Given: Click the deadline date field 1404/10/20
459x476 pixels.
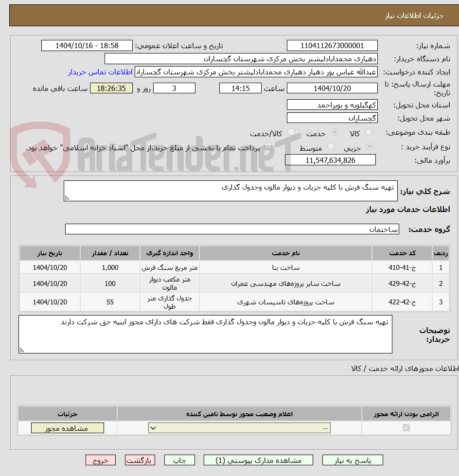Looking at the screenshot, I should pyautogui.click(x=332, y=88).
